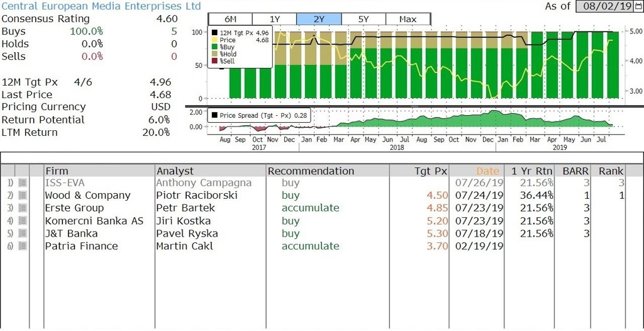Select the Patria Finance firm cell
644x331 pixels.
click(x=99, y=246)
